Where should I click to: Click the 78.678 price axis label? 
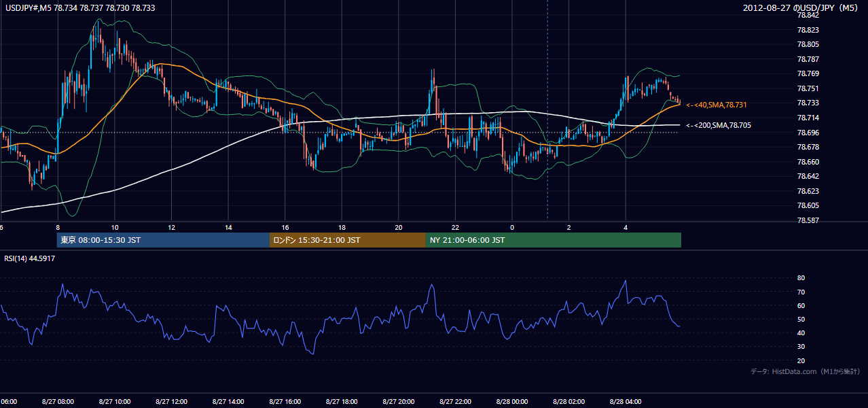coord(808,147)
